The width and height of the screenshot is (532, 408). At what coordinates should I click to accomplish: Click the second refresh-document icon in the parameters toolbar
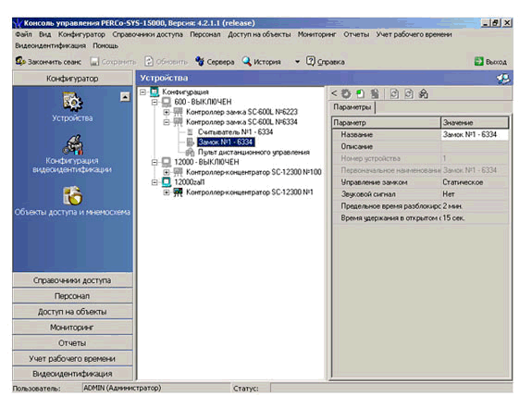pos(409,94)
